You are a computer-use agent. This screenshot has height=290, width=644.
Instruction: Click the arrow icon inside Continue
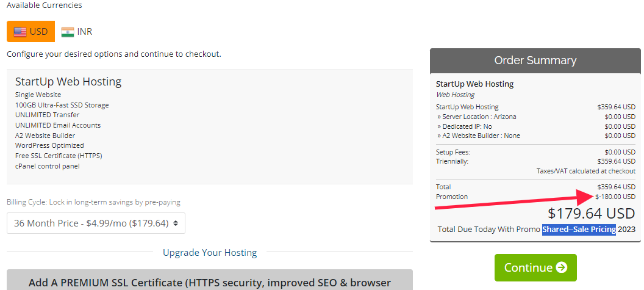coord(562,268)
